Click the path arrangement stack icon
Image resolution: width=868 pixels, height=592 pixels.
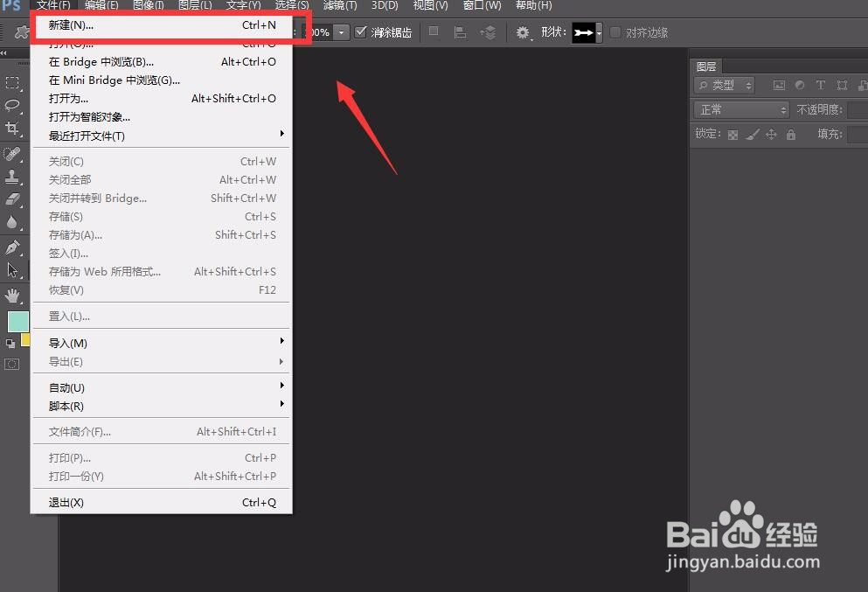click(x=489, y=32)
